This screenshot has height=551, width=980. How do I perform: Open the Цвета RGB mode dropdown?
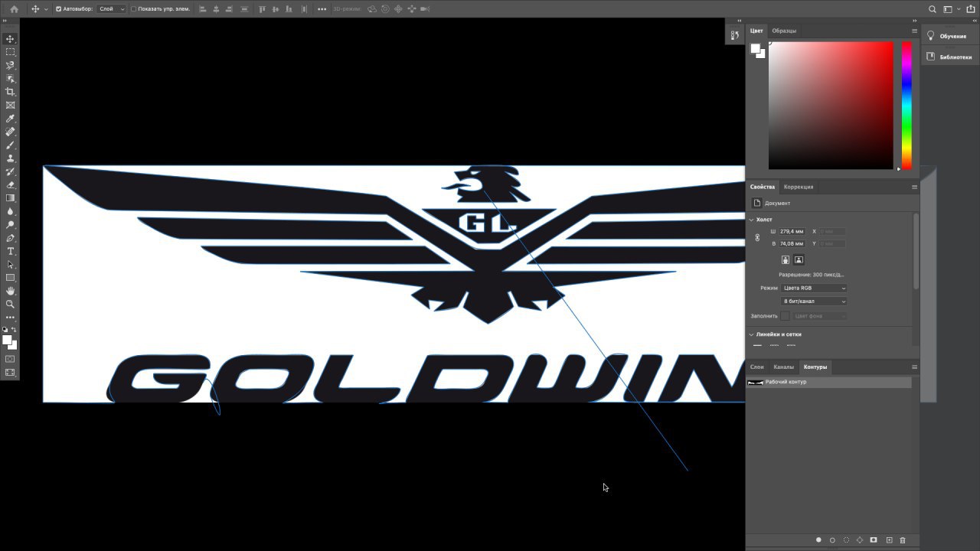814,289
